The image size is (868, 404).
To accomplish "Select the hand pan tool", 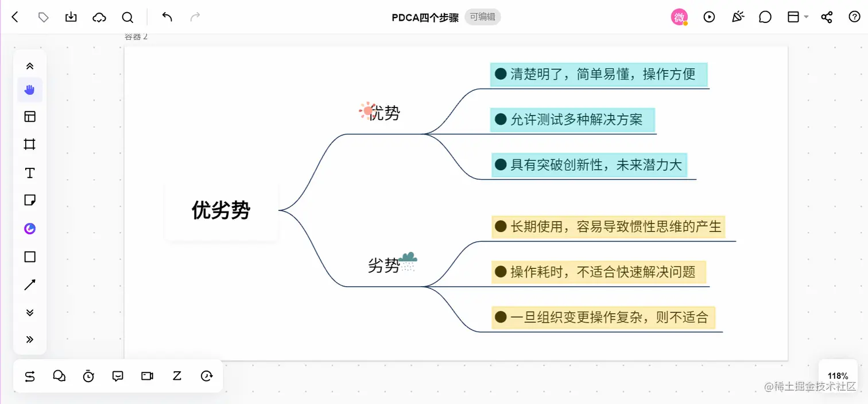I will (30, 90).
